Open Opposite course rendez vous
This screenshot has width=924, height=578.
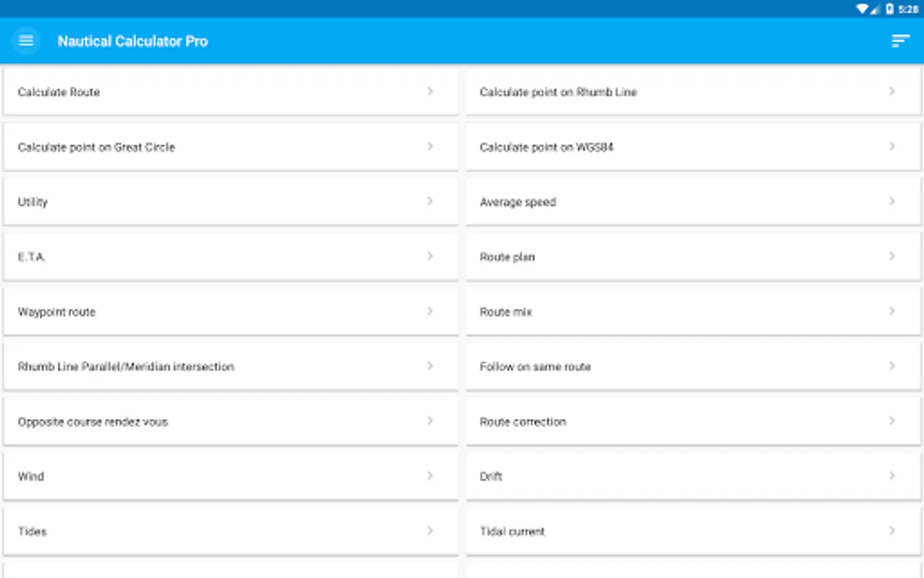pyautogui.click(x=93, y=422)
